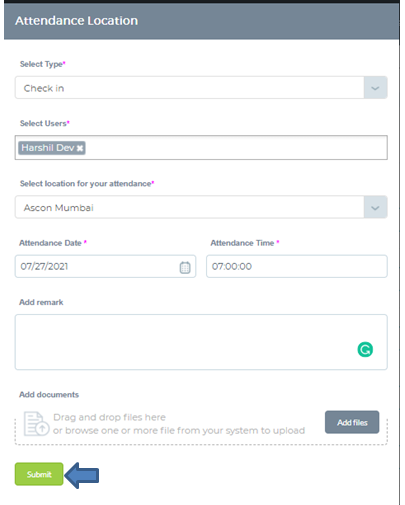This screenshot has height=505, width=405.
Task: Expand the Select Type dropdown arrow
Action: (375, 88)
